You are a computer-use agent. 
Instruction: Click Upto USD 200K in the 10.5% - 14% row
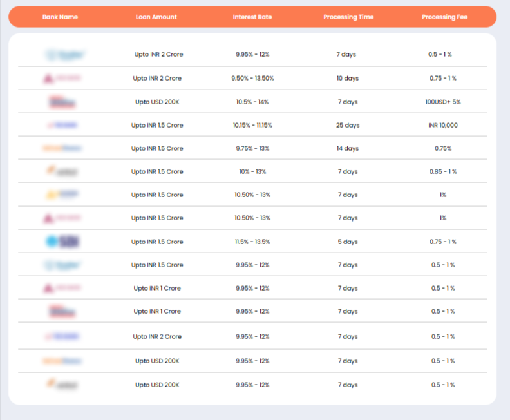pyautogui.click(x=157, y=102)
